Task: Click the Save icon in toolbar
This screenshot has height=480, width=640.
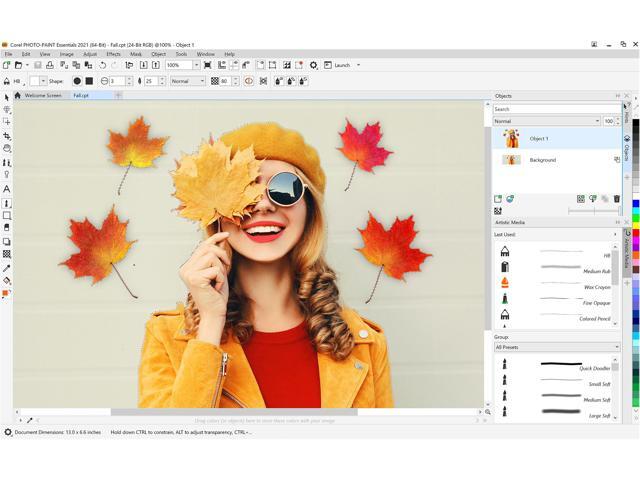Action: tap(38, 65)
